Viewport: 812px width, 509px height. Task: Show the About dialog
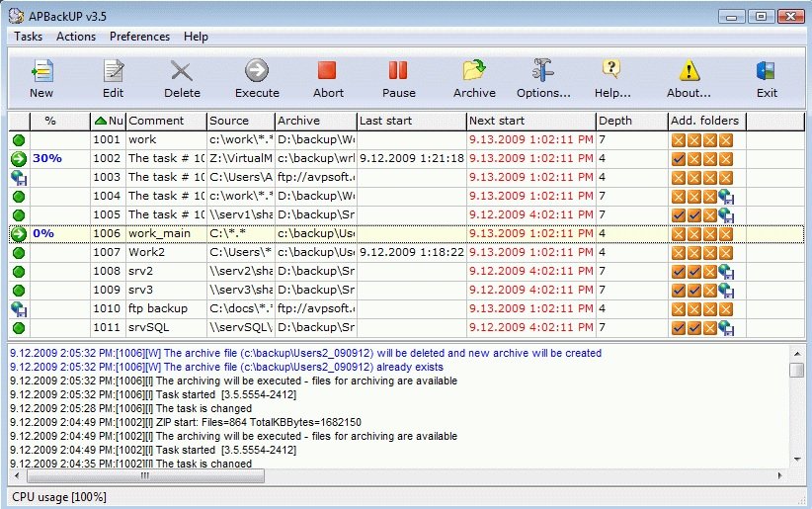click(x=689, y=79)
